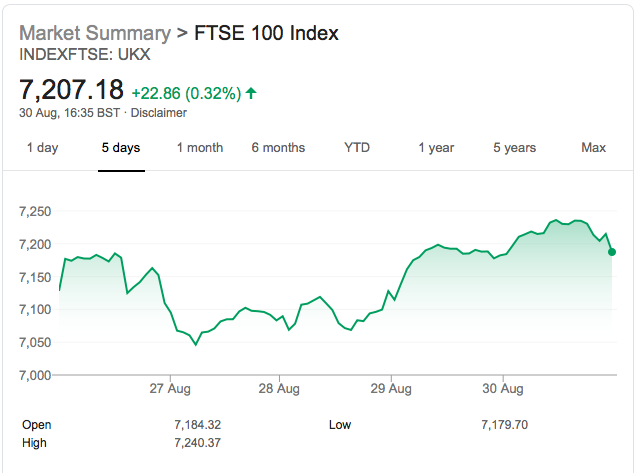635x473 pixels.
Task: Open the YTD tab
Action: point(357,147)
